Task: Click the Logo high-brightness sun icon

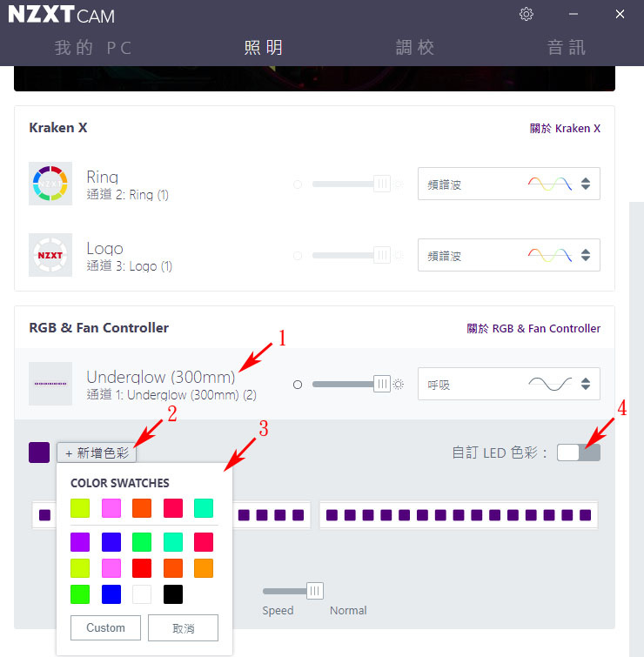Action: coord(398,256)
